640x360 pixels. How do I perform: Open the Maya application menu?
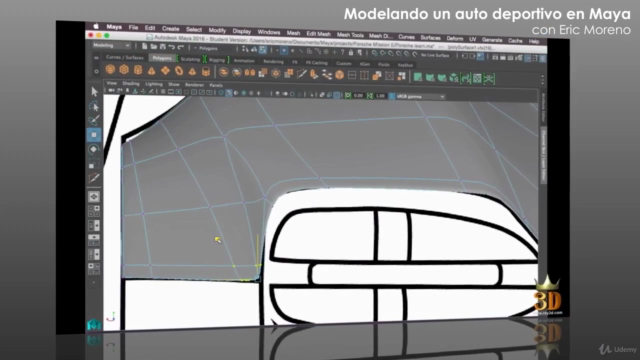(114, 27)
